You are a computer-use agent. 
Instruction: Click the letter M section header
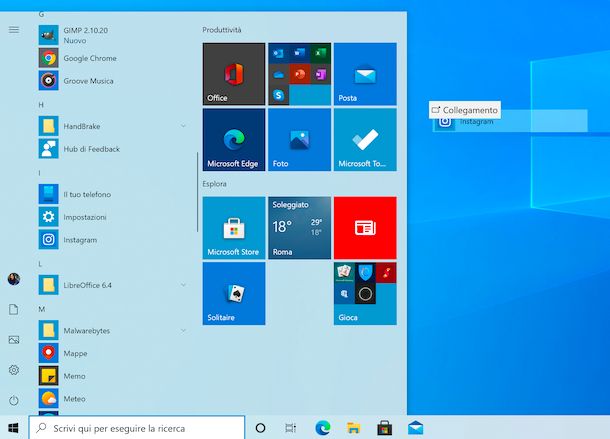coord(42,309)
